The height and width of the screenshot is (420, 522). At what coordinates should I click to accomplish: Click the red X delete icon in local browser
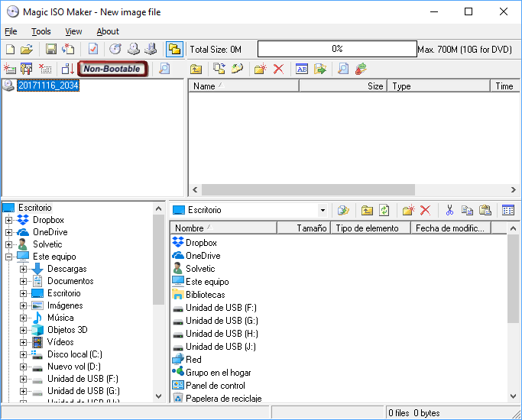coord(426,210)
